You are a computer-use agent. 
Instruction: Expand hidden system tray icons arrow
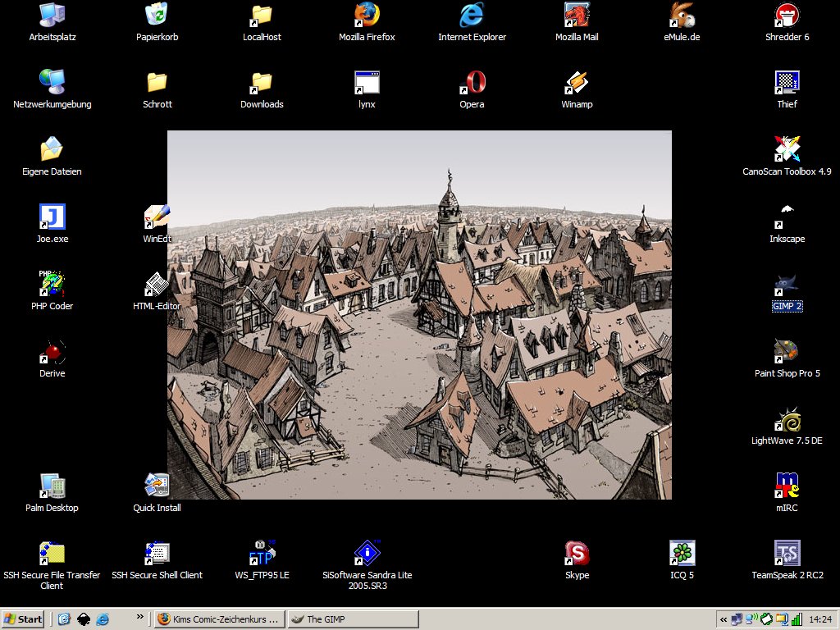[724, 619]
